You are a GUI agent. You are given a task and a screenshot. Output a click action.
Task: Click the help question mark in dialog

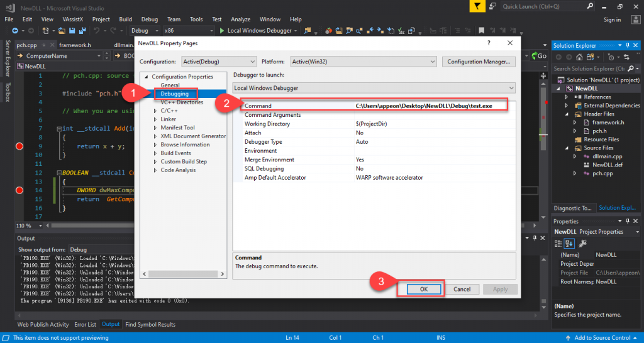point(489,43)
